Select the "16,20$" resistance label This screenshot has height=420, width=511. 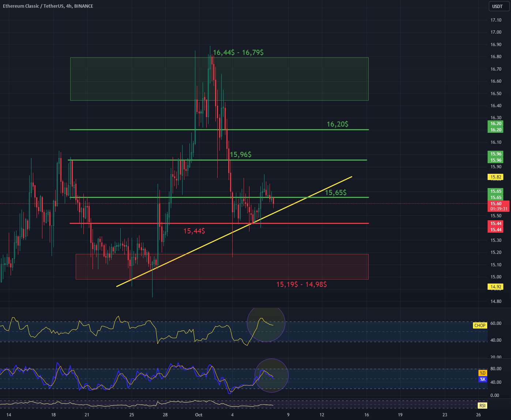(x=337, y=124)
